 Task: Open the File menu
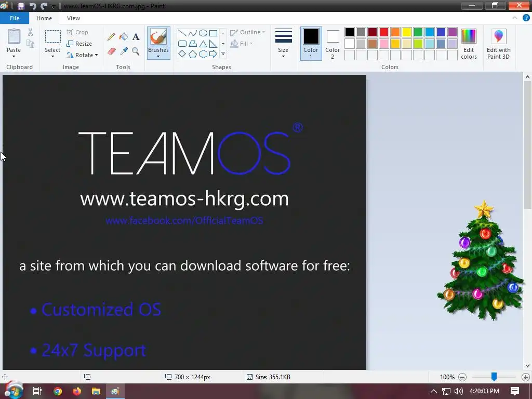15,18
